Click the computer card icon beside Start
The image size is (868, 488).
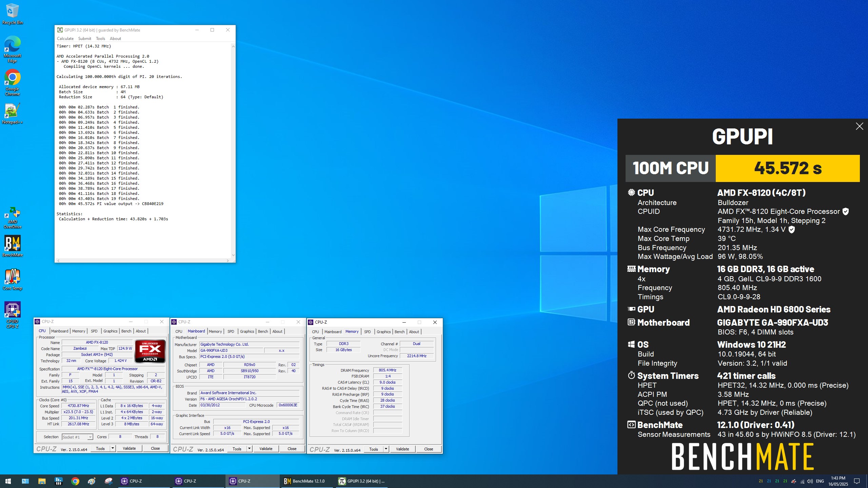pos(25,481)
